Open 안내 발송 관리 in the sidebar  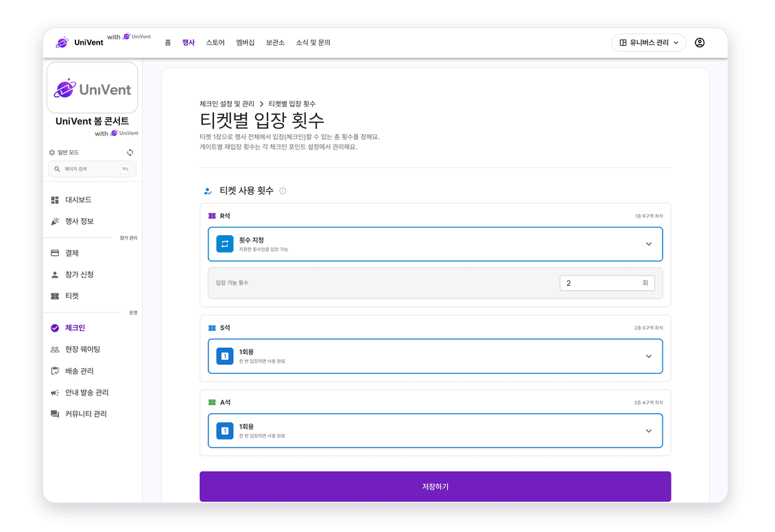coord(86,393)
